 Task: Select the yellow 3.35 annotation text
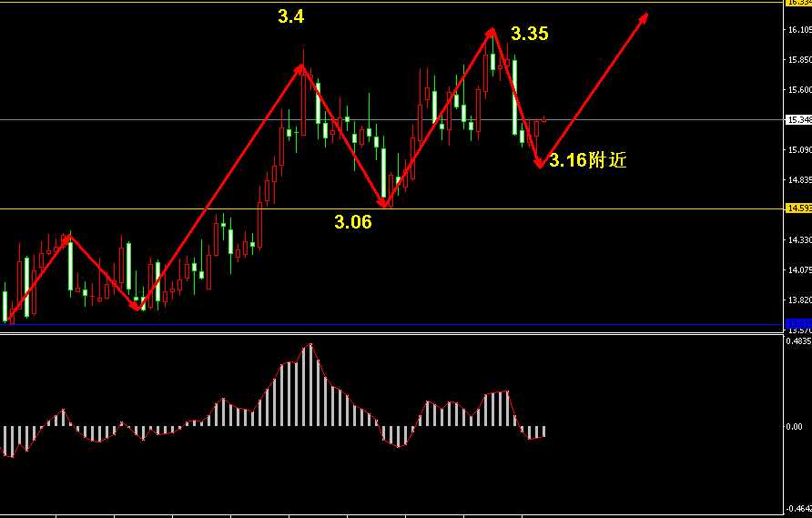coord(530,35)
